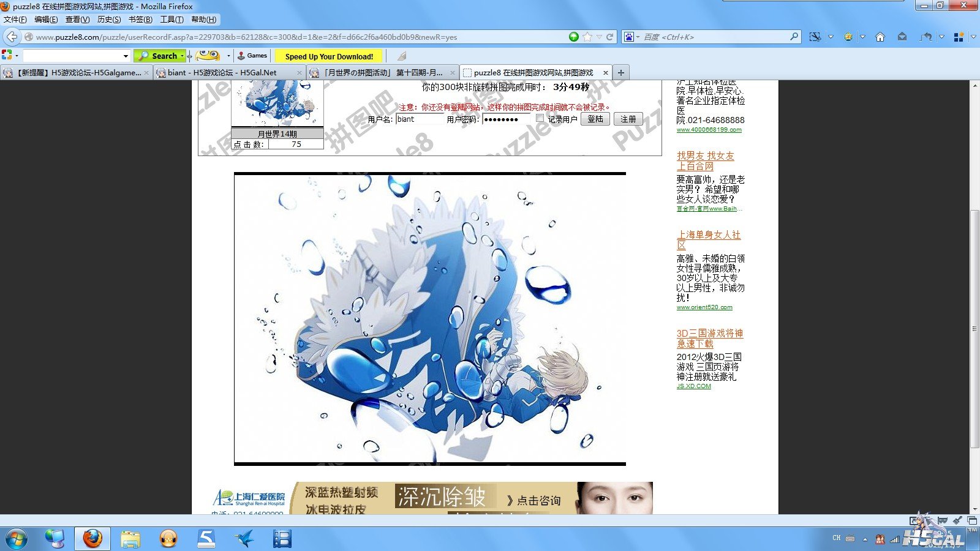
Task: Click the magnifier icon in Baidu search box
Action: pos(794,37)
